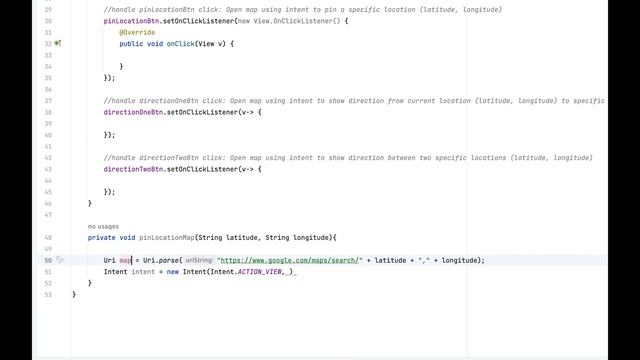640x360 pixels.
Task: Click line number 53 in the gutter
Action: [48, 295]
